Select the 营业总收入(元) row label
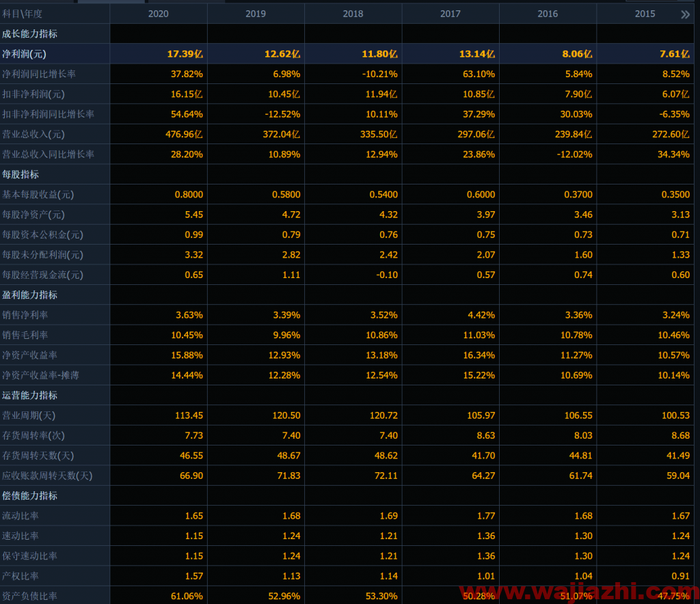 point(33,135)
